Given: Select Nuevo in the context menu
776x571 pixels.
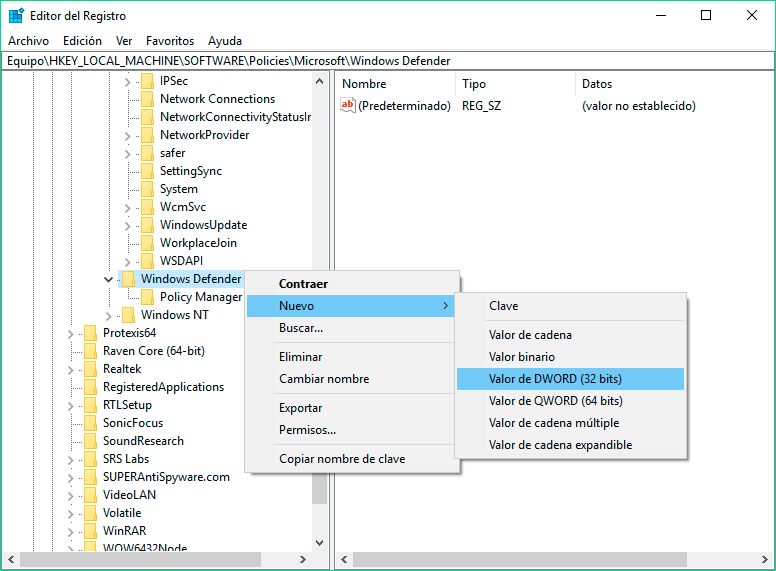Looking at the screenshot, I should [350, 306].
